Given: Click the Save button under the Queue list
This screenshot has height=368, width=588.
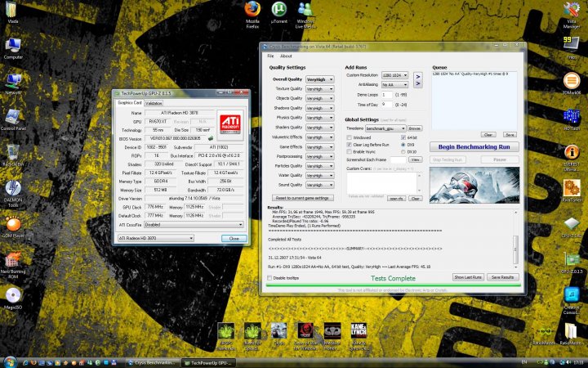Looking at the screenshot, I should pyautogui.click(x=510, y=134).
